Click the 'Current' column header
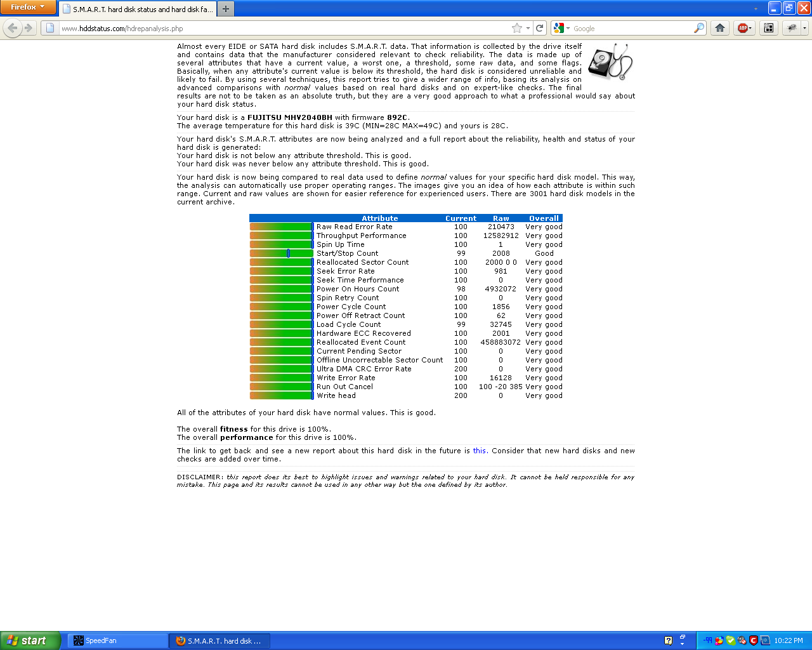 tap(461, 218)
